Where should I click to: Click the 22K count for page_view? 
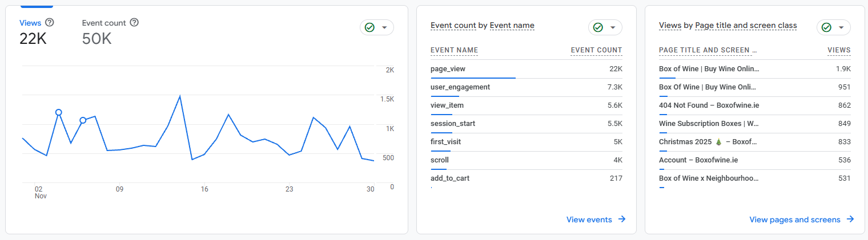tap(616, 68)
